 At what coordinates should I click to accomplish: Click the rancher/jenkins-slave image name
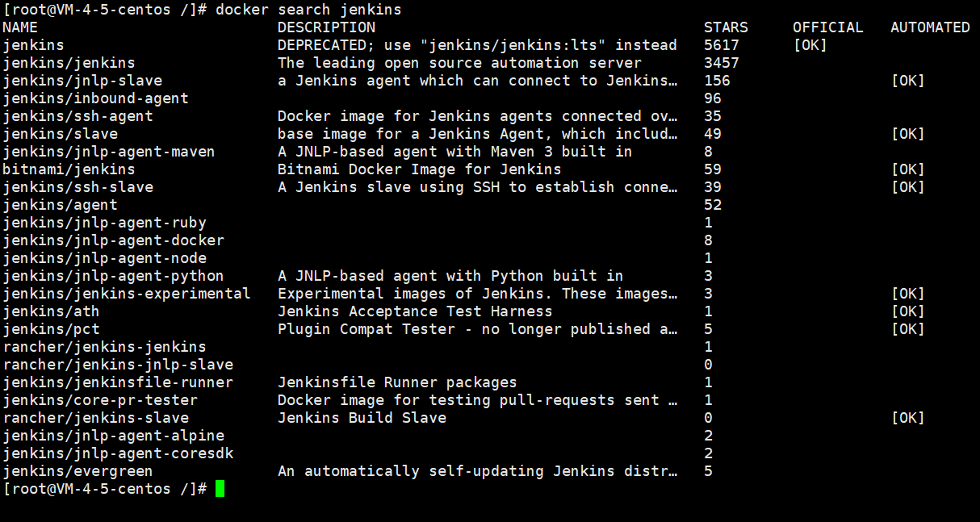[x=95, y=418]
